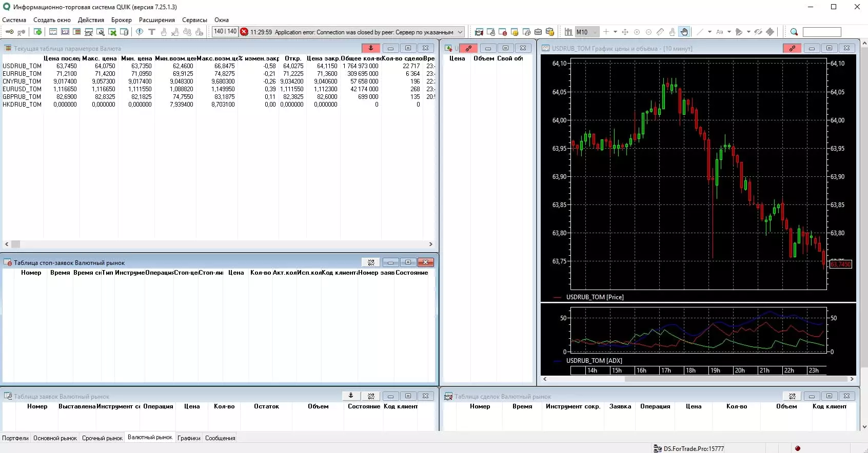Toggle red anchor on currency parameters table
This screenshot has width=868, height=453.
pos(370,48)
